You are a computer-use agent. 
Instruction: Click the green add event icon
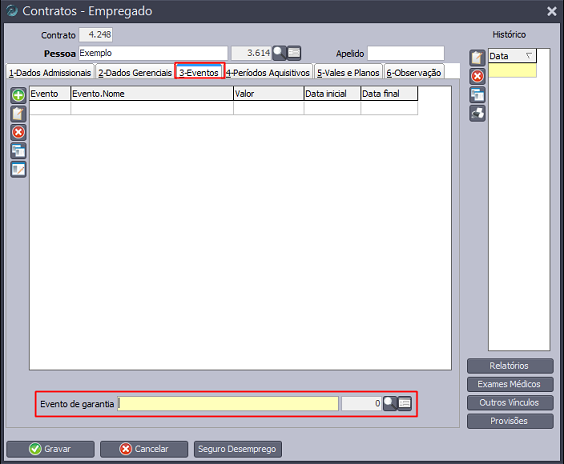[18, 95]
